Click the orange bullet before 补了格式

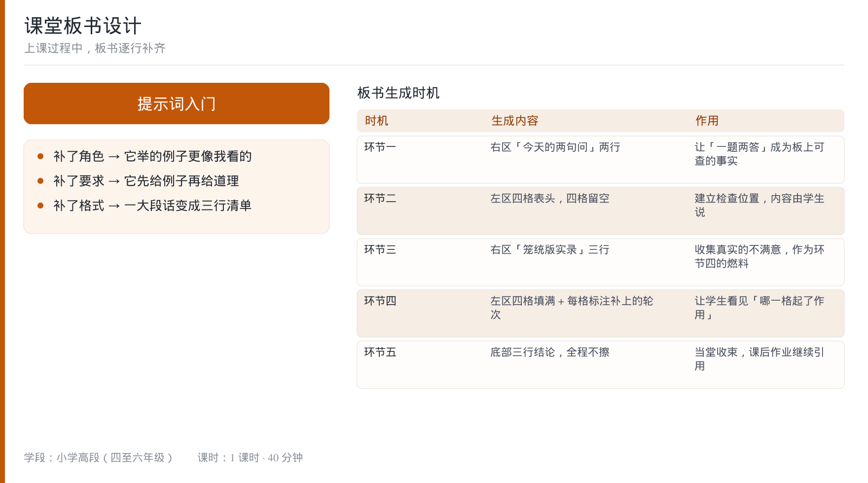(x=40, y=206)
